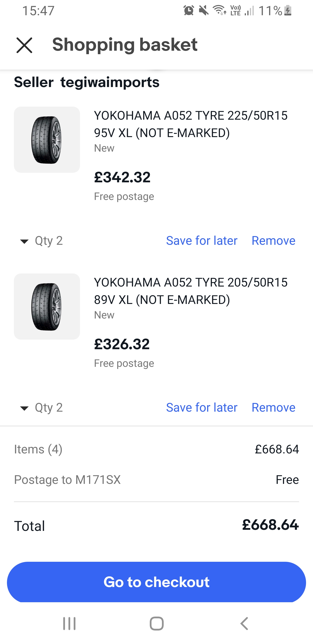The width and height of the screenshot is (313, 644).
Task: Open the YOKOHAMA A052 205/50R15 listing title
Action: (x=191, y=291)
